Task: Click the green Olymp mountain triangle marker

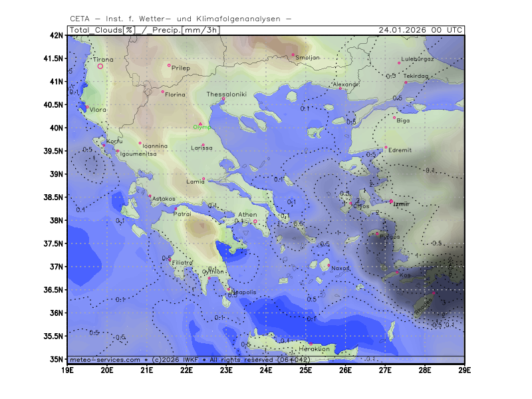Action: pyautogui.click(x=200, y=124)
